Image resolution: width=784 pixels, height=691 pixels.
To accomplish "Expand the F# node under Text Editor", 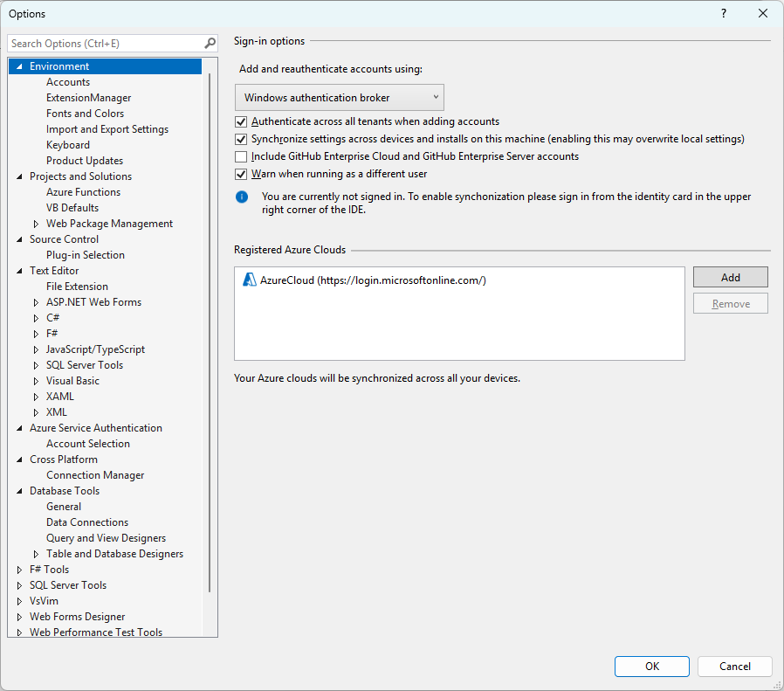I will pos(36,334).
